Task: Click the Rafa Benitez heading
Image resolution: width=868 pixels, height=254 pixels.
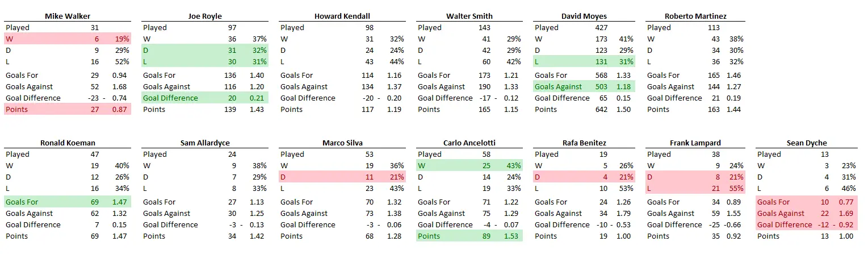Action: click(583, 143)
